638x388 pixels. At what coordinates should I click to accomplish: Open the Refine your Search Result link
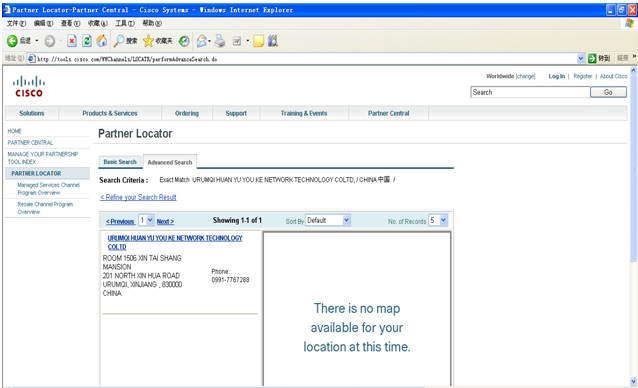pos(138,197)
